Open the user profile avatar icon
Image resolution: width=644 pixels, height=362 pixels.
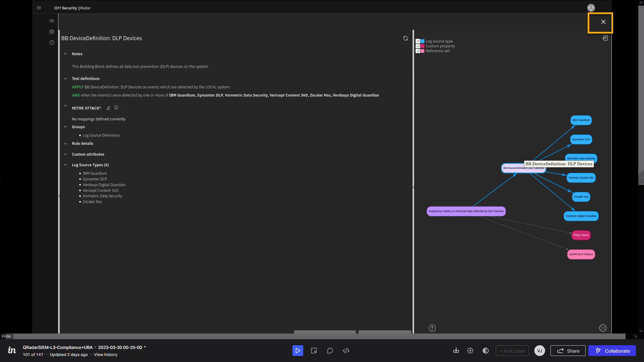click(x=591, y=8)
